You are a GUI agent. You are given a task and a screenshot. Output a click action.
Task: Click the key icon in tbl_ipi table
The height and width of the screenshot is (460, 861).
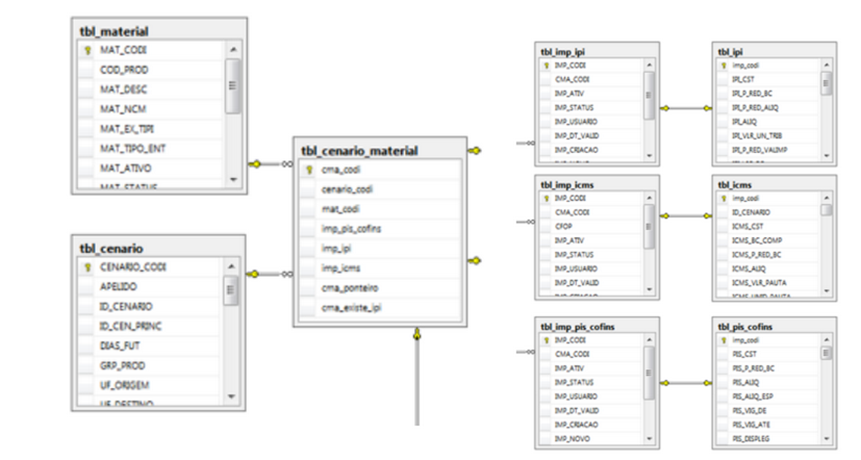pyautogui.click(x=724, y=65)
